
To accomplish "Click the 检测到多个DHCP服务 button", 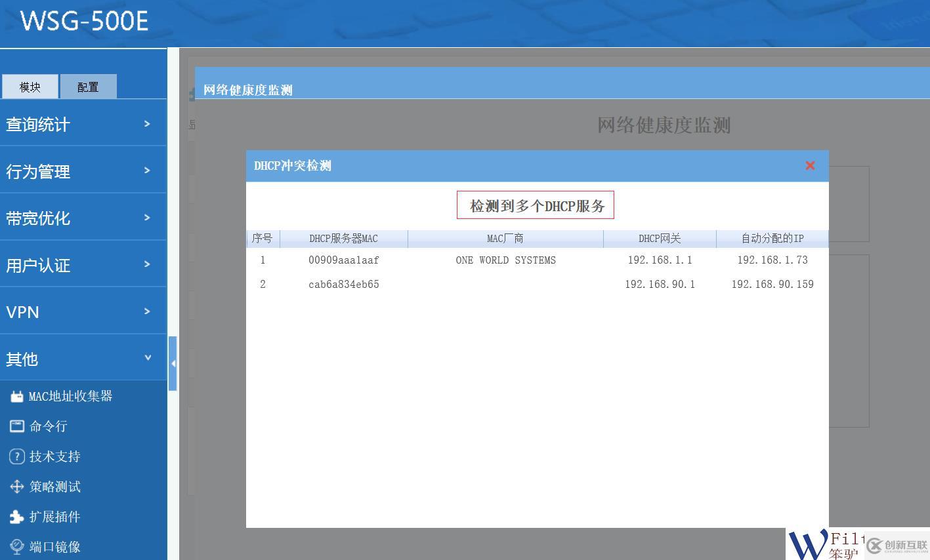I will (x=535, y=205).
